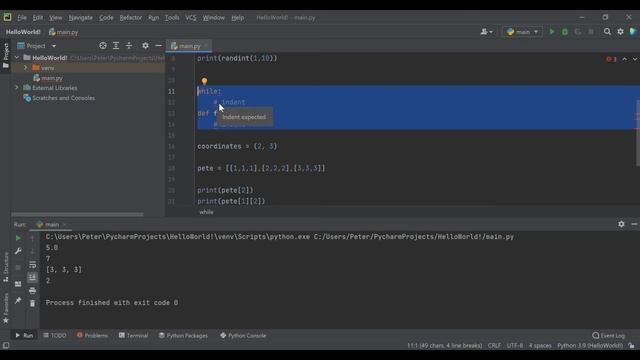Click the while breadcrumb below the editor
Image resolution: width=640 pixels, height=360 pixels.
click(206, 212)
